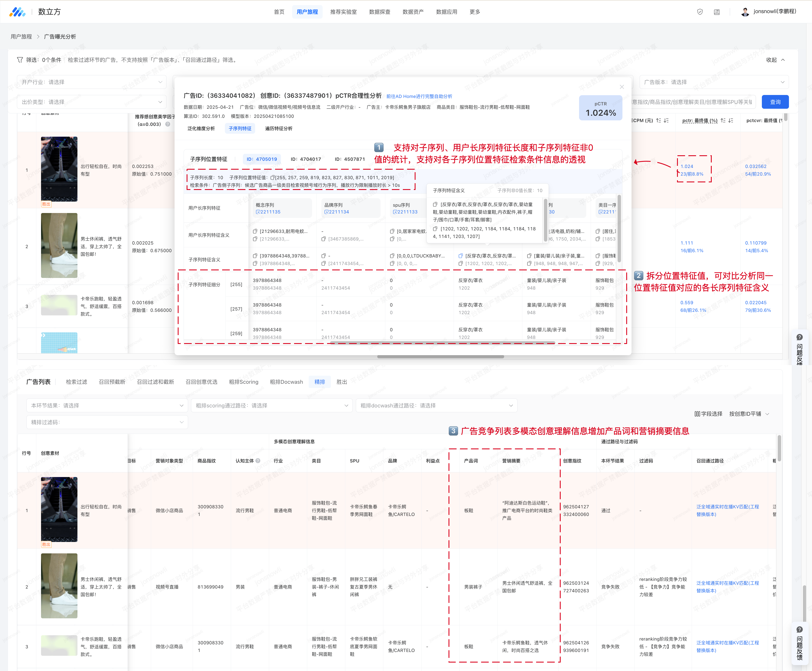Open the field selection 字段选择 icon
Screen dimensions: 812x671
pos(698,414)
